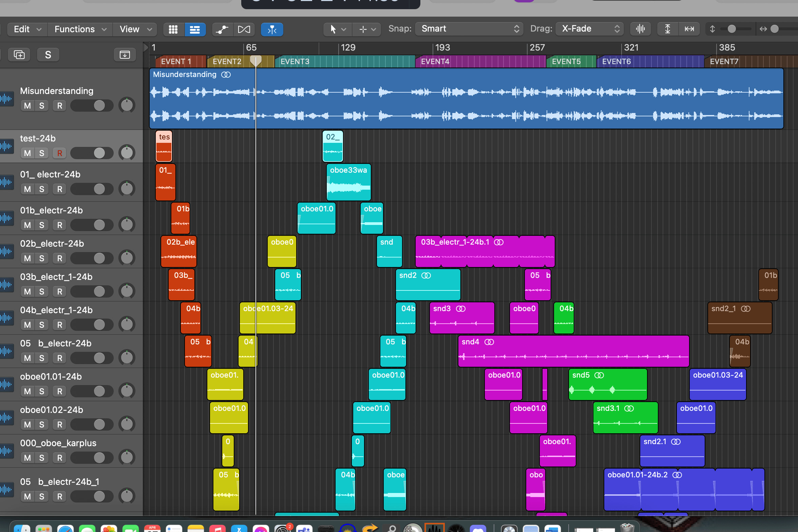
Task: Click the global solo S button
Action: (48, 55)
